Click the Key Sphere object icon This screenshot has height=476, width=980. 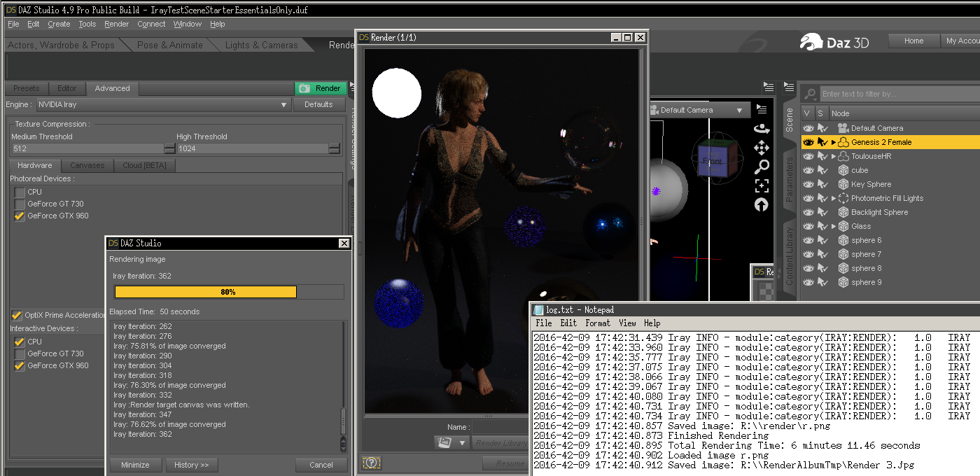843,184
